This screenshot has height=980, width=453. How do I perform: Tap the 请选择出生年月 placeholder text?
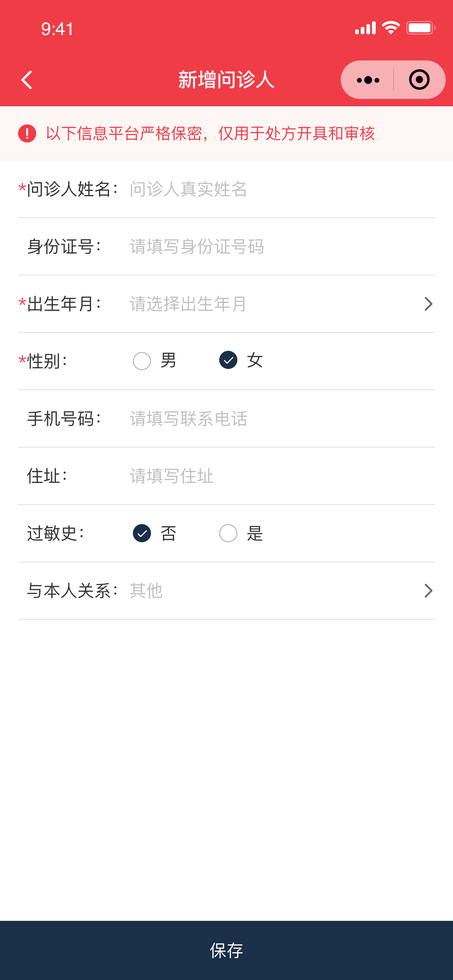[188, 304]
